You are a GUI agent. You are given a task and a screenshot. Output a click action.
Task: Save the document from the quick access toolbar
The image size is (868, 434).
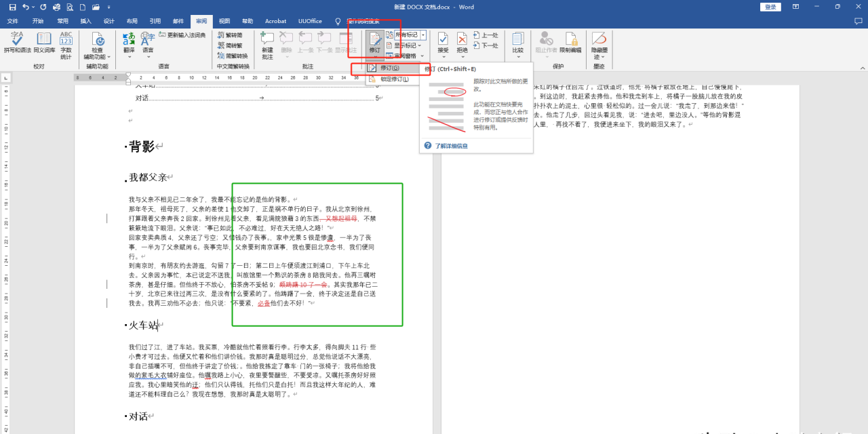pos(12,7)
